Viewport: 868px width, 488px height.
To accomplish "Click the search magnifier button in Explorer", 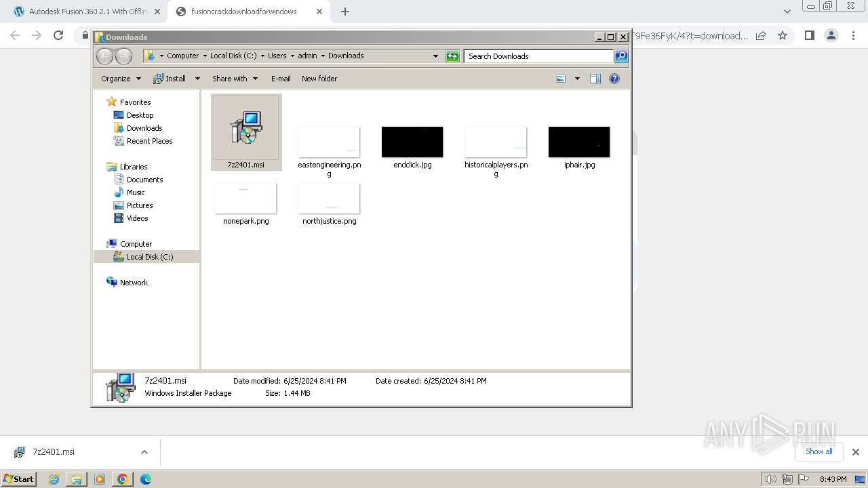I will [621, 56].
